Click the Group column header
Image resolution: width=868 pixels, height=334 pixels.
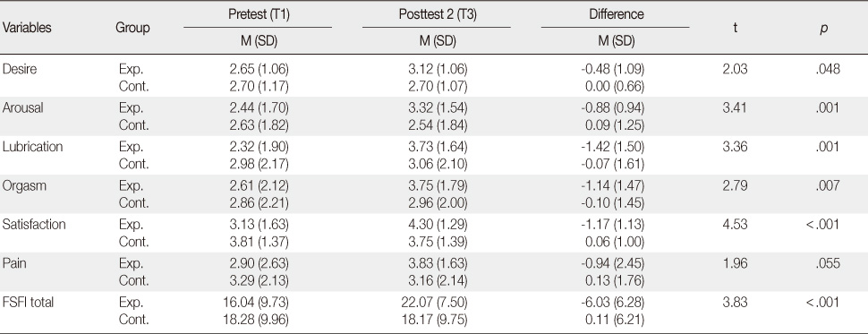(132, 28)
